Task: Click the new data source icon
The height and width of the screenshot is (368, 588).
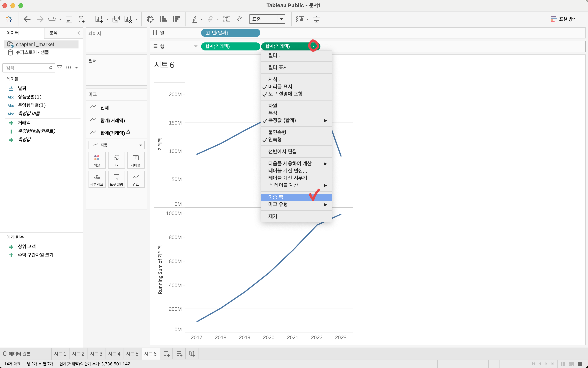Action: click(82, 19)
